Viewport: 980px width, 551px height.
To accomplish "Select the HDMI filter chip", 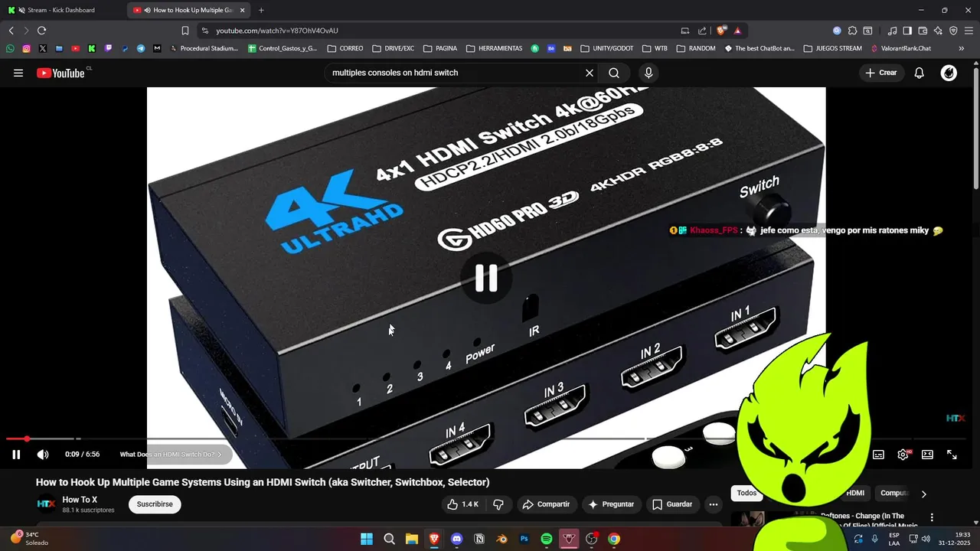I will tap(855, 494).
